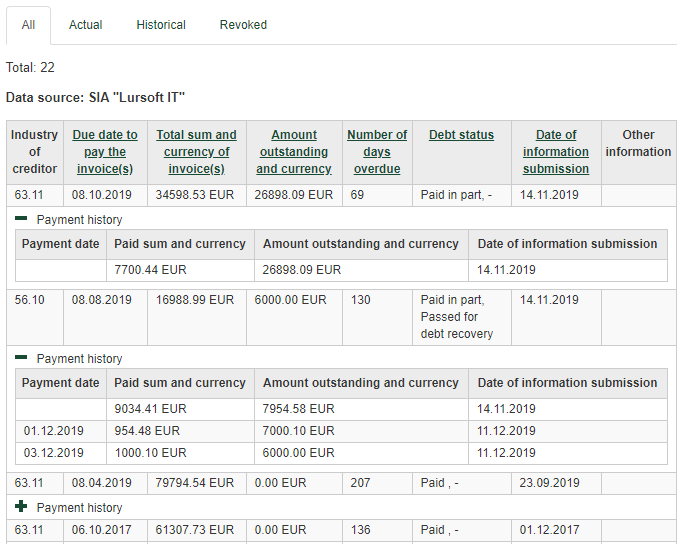Image resolution: width=682 pixels, height=544 pixels.
Task: Sort table by Debt status
Action: click(461, 135)
